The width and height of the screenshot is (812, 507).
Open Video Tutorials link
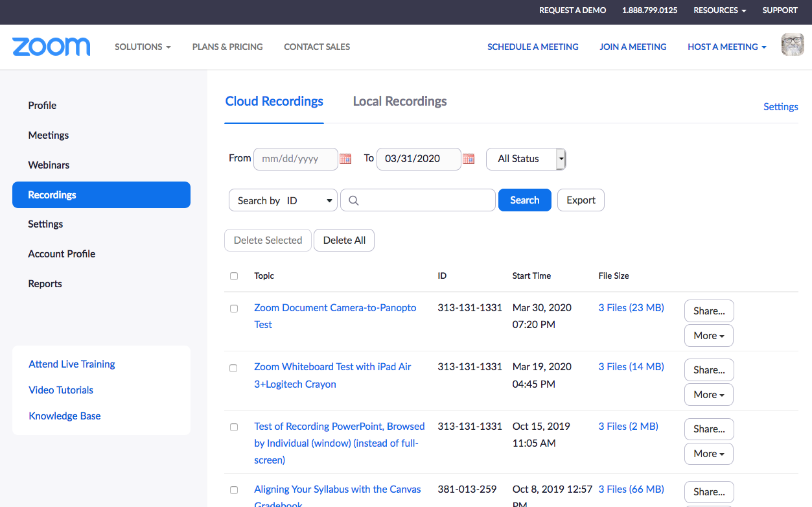(x=61, y=390)
